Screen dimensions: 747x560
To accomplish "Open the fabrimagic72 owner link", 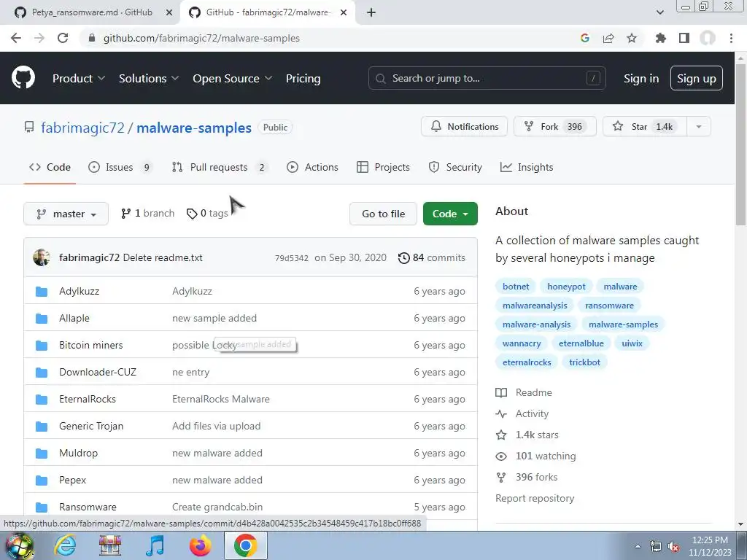I will 82,128.
